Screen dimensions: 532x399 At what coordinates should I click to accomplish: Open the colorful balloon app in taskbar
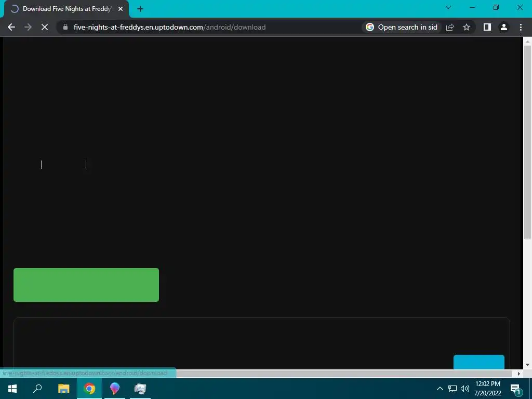tap(115, 389)
